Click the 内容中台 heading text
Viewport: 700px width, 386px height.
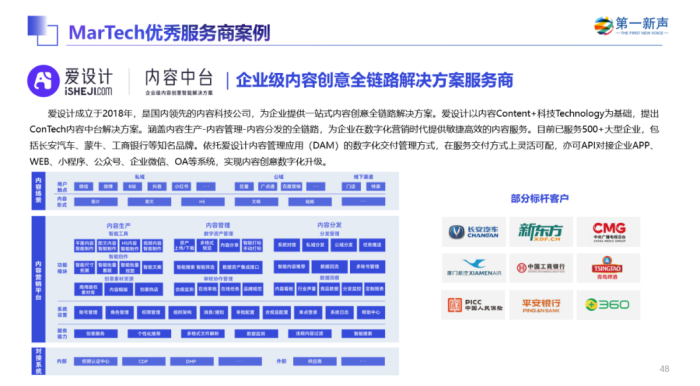click(179, 78)
